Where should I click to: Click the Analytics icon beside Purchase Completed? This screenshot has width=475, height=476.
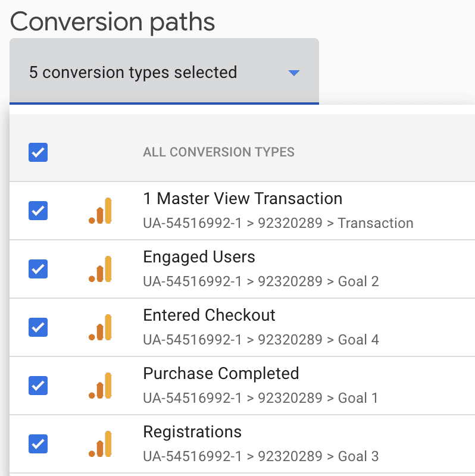101,386
